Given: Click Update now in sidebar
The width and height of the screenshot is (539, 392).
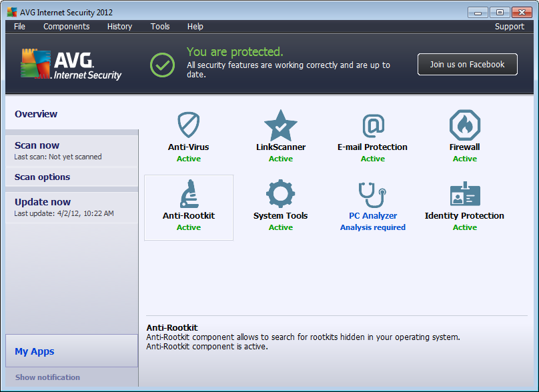Looking at the screenshot, I should click(x=43, y=202).
